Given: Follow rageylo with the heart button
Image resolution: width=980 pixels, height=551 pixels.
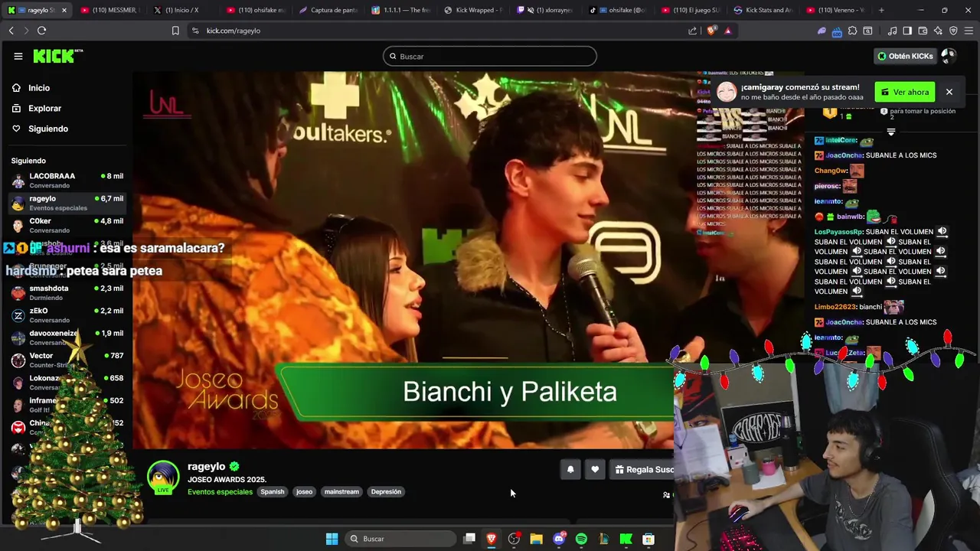Looking at the screenshot, I should coord(595,470).
